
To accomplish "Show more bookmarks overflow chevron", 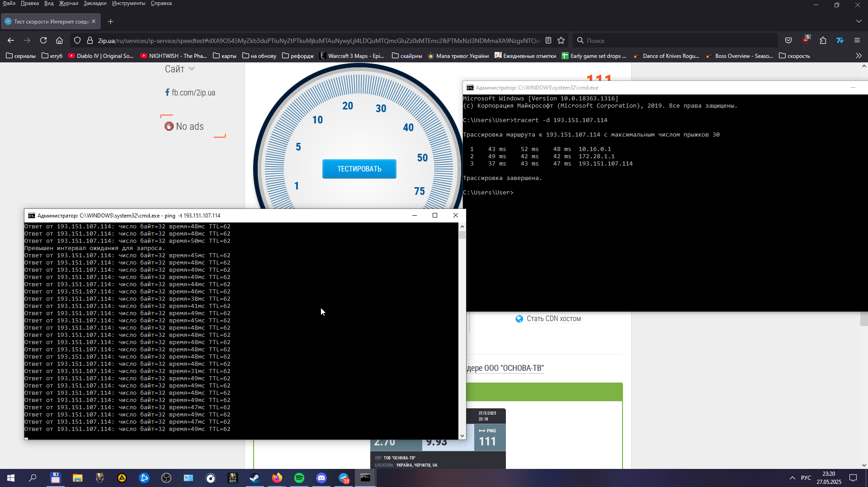I will point(859,56).
